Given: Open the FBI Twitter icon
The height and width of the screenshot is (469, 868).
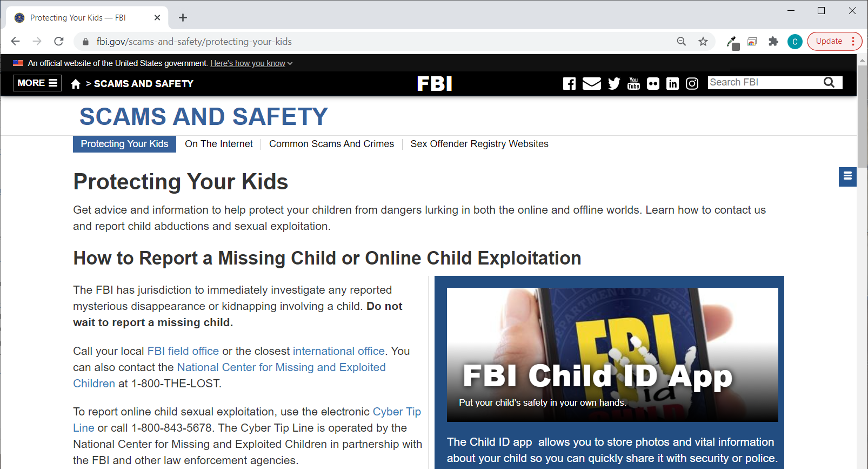Looking at the screenshot, I should (614, 83).
